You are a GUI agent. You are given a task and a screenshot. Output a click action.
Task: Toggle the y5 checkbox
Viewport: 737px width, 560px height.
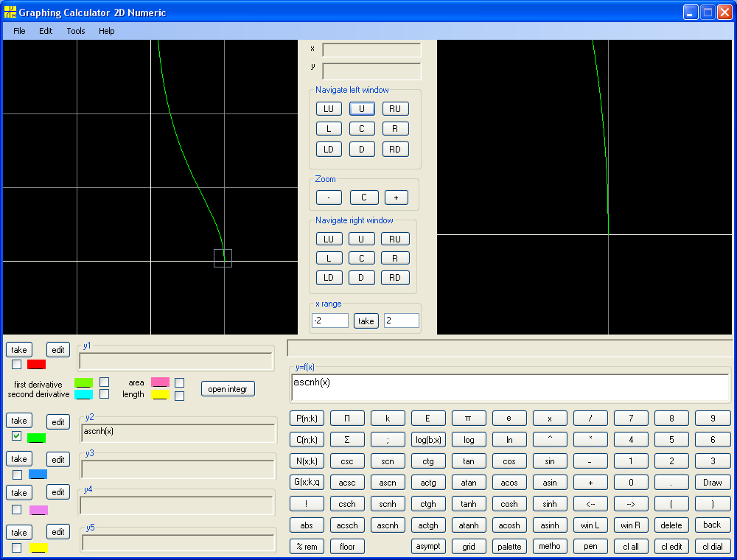16,547
